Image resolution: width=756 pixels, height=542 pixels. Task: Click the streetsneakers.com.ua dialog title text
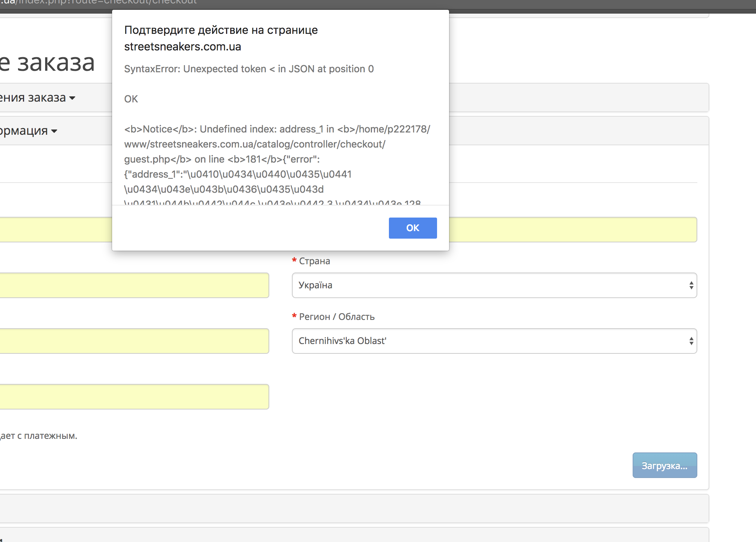pyautogui.click(x=182, y=47)
